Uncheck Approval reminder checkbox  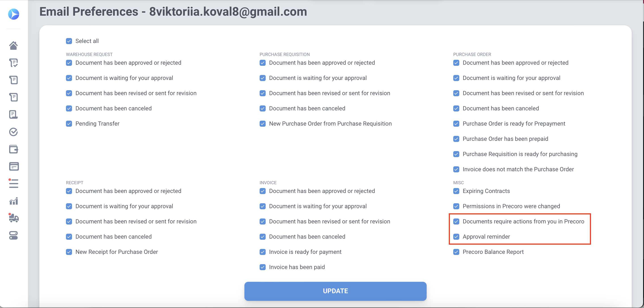tap(456, 237)
